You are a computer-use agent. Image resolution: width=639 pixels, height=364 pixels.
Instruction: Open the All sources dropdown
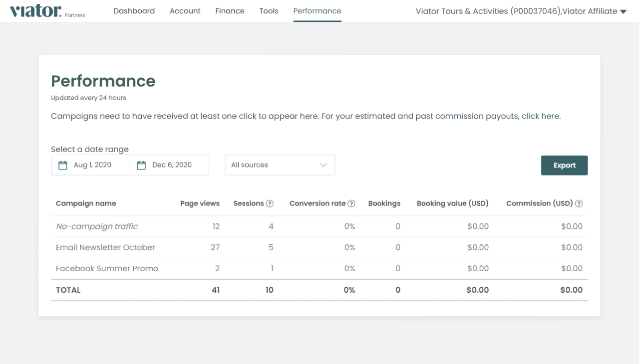pos(280,165)
